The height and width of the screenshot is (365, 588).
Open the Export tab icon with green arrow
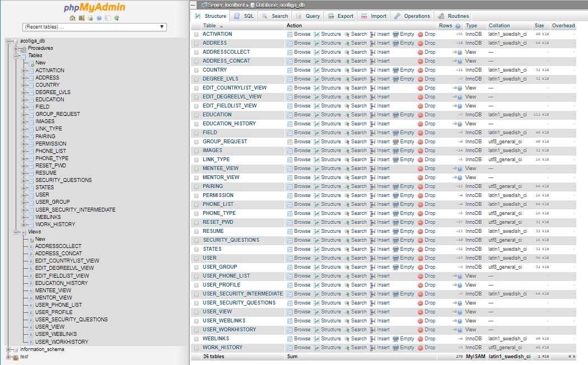(330, 16)
